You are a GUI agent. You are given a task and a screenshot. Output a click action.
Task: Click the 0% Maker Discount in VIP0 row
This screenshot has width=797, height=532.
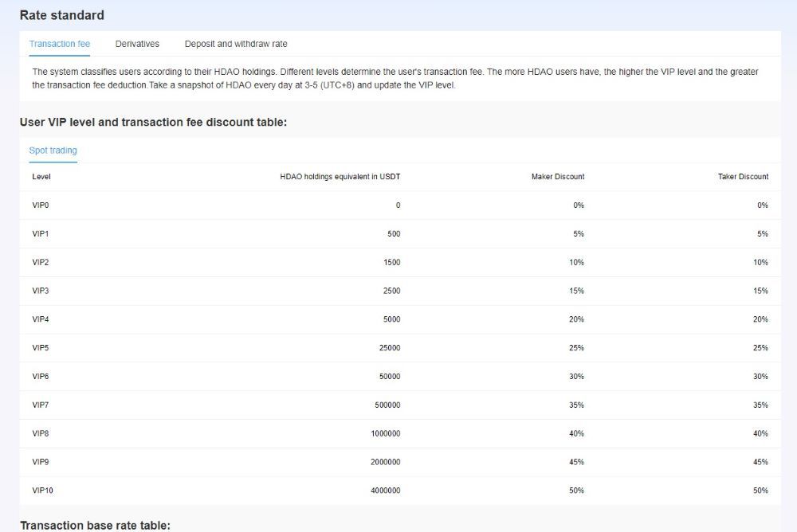(x=579, y=205)
